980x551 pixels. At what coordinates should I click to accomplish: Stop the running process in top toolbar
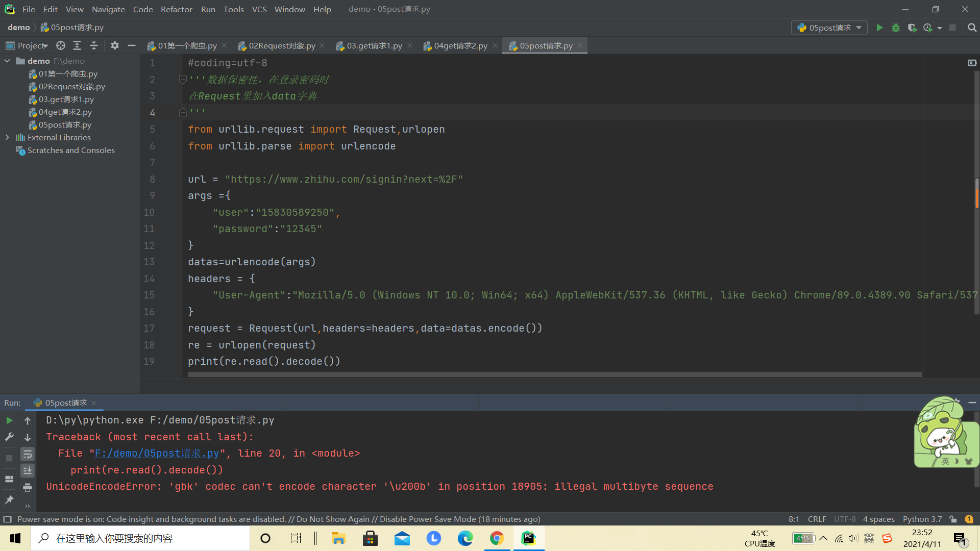(x=952, y=28)
